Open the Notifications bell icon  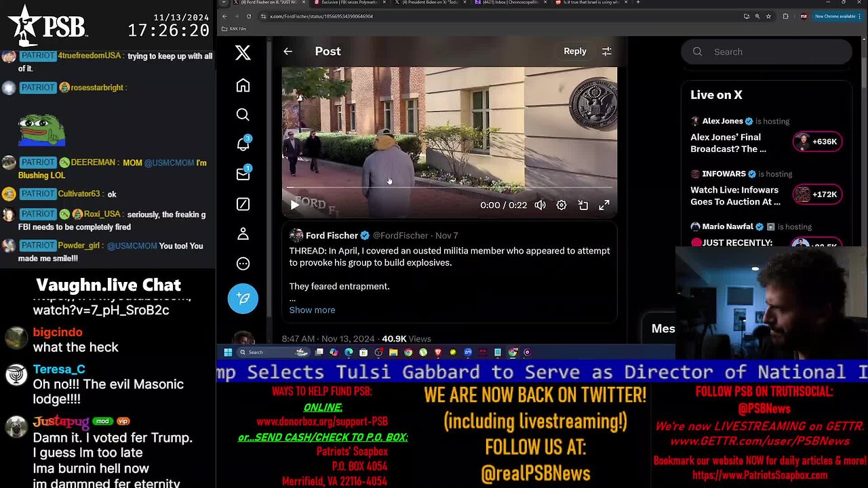pyautogui.click(x=243, y=144)
